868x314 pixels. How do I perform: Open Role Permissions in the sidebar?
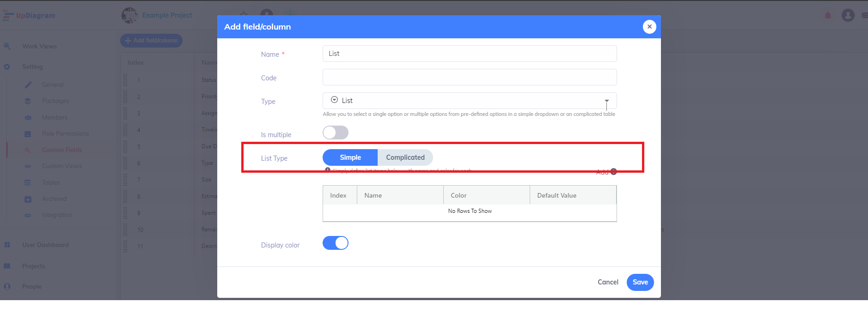click(x=65, y=134)
